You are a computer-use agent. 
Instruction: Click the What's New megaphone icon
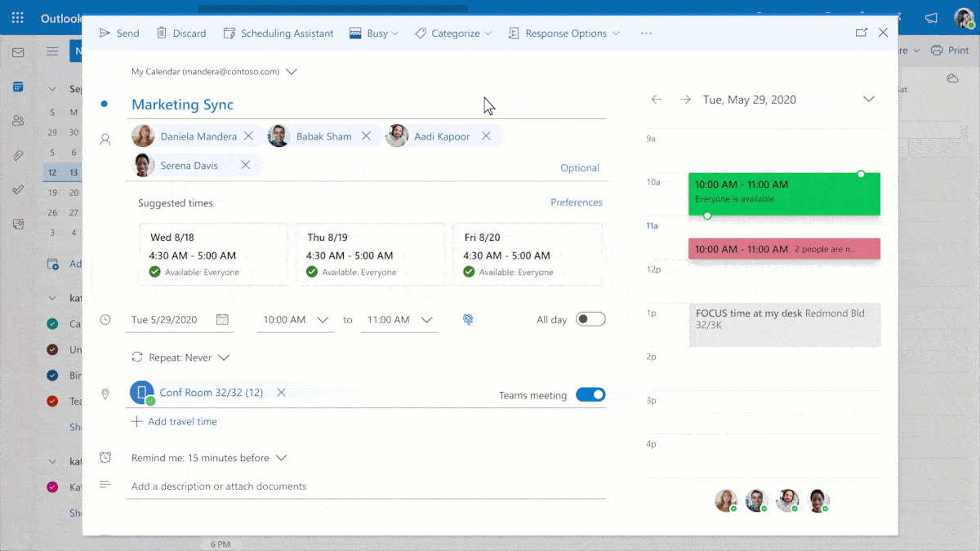tap(931, 17)
